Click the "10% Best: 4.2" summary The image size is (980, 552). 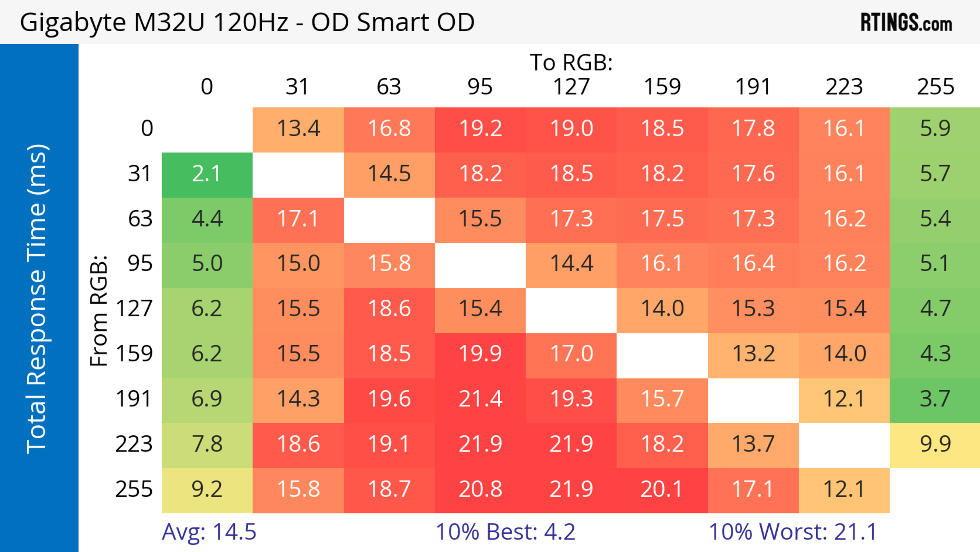[x=505, y=532]
